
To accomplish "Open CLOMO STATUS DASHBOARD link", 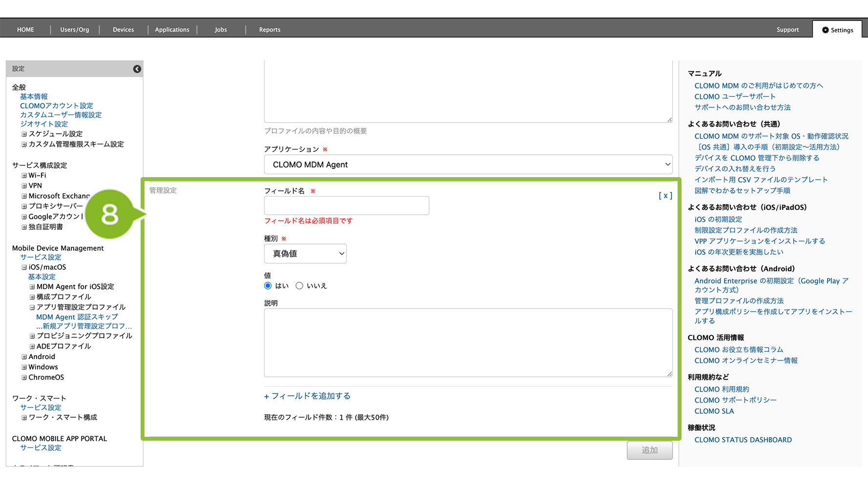I will [x=743, y=440].
